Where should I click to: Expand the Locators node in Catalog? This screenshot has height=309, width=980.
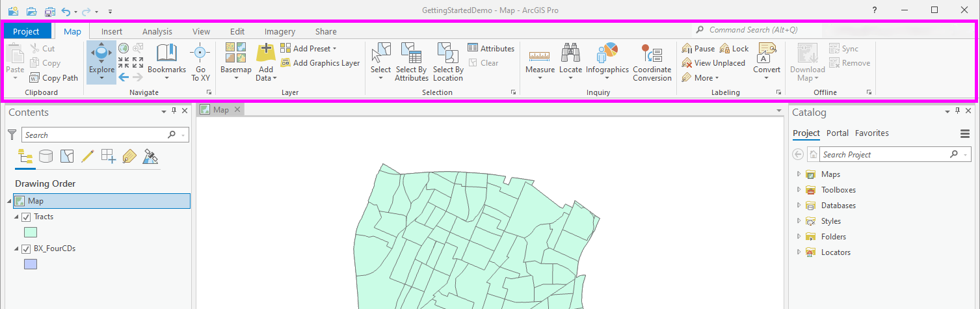(799, 252)
